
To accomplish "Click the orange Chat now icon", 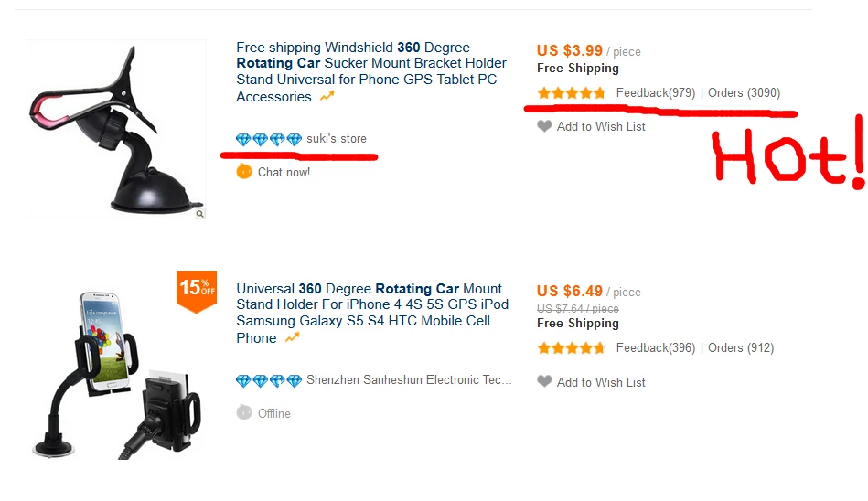I will (x=243, y=171).
